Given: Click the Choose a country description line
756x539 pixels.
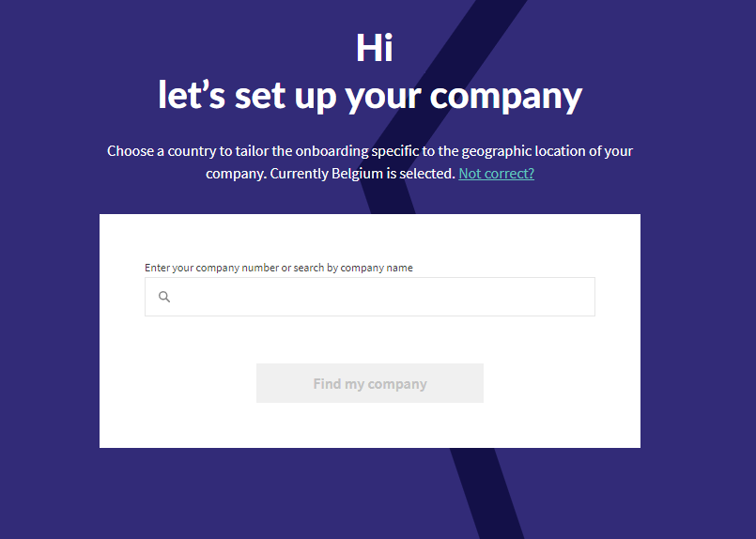Looking at the screenshot, I should [x=370, y=151].
